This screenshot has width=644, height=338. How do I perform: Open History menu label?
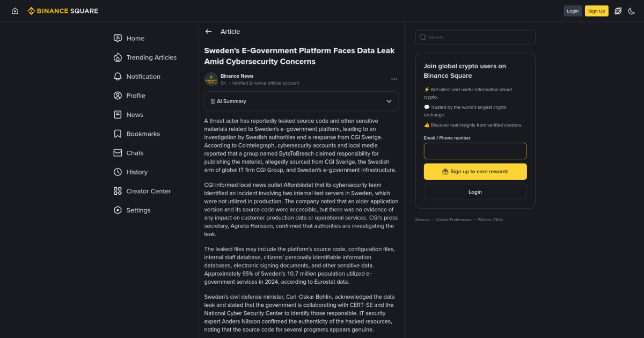[137, 172]
